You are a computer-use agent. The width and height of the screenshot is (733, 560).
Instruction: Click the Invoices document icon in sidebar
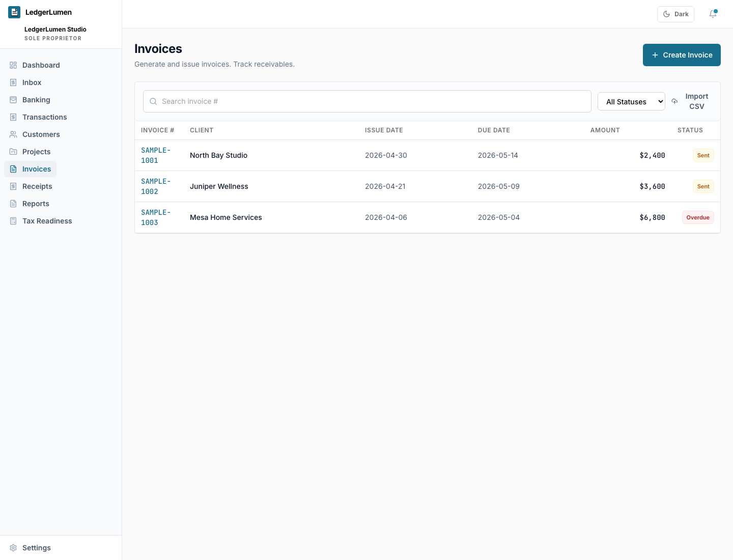click(13, 169)
